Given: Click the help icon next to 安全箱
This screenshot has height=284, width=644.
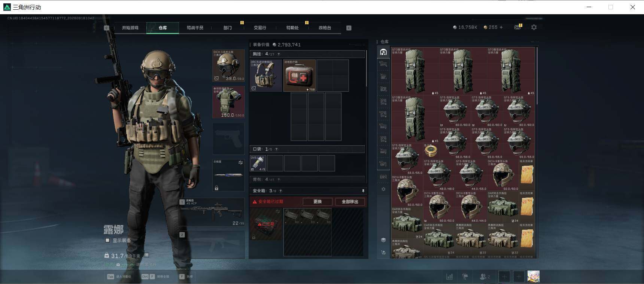Looking at the screenshot, I should click(280, 191).
